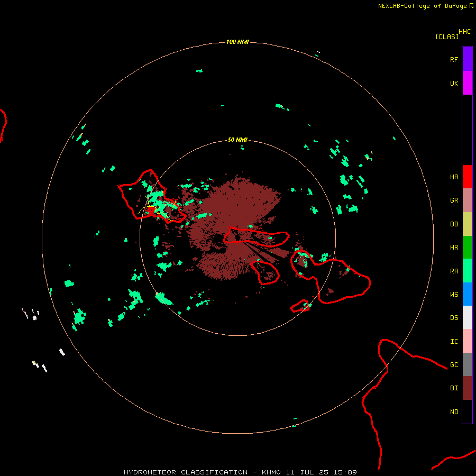
Task: Click the RF legend label
Action: click(x=454, y=59)
